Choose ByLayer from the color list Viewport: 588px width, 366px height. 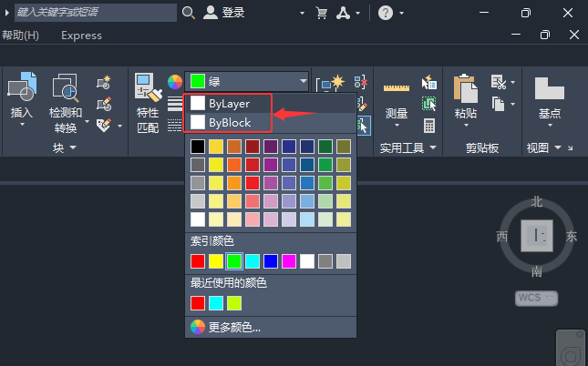coord(228,104)
